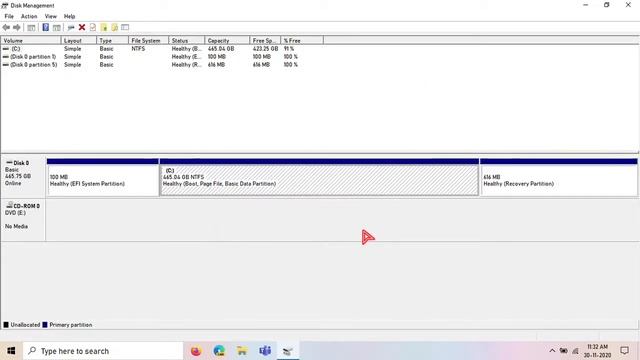Open Microsoft Teams from the taskbar
This screenshot has height=360, width=640.
(x=265, y=351)
